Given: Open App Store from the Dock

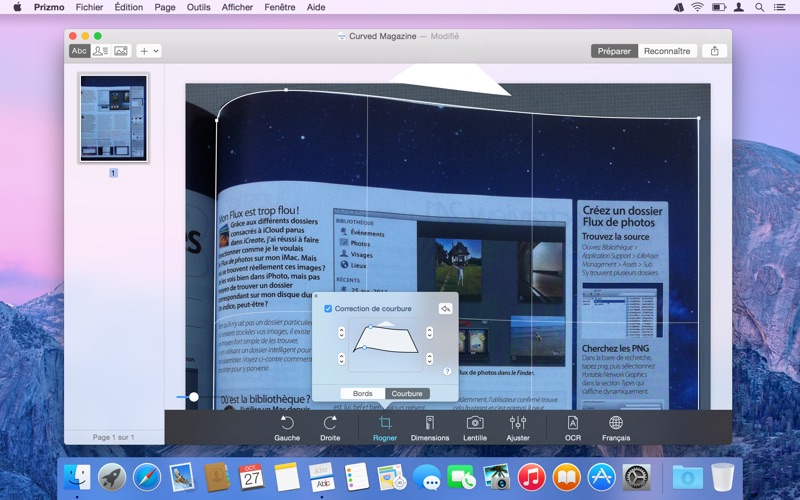Looking at the screenshot, I should [x=601, y=477].
